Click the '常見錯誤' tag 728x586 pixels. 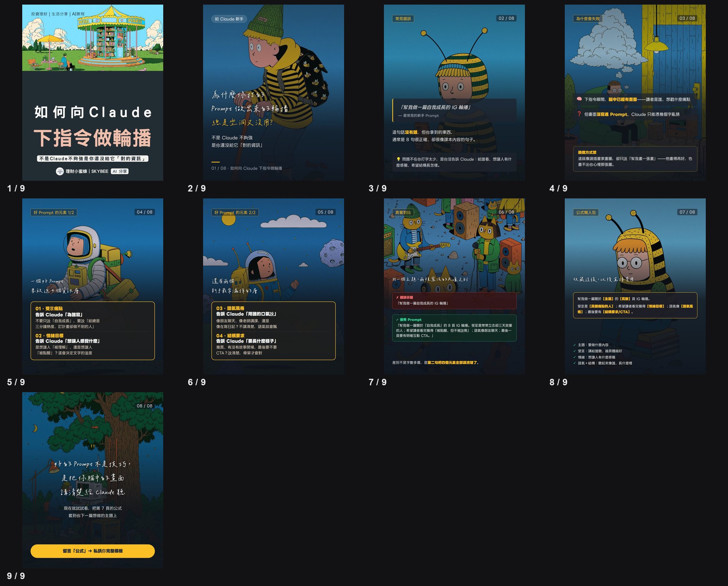pyautogui.click(x=403, y=18)
